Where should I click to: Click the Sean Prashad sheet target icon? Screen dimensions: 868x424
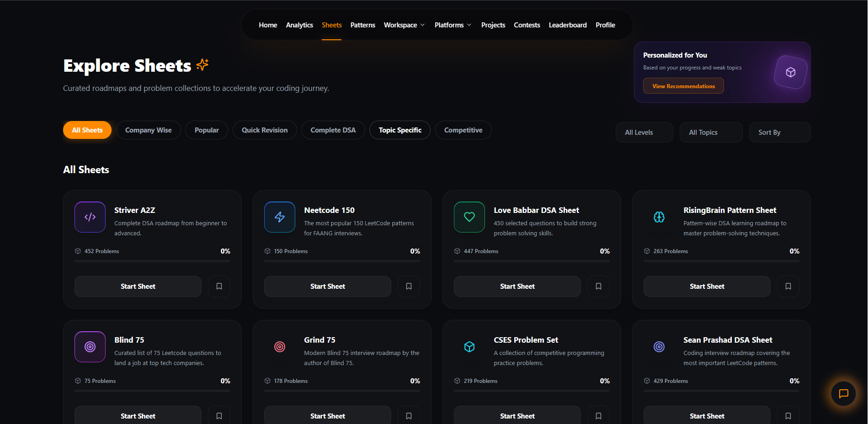[x=659, y=347]
